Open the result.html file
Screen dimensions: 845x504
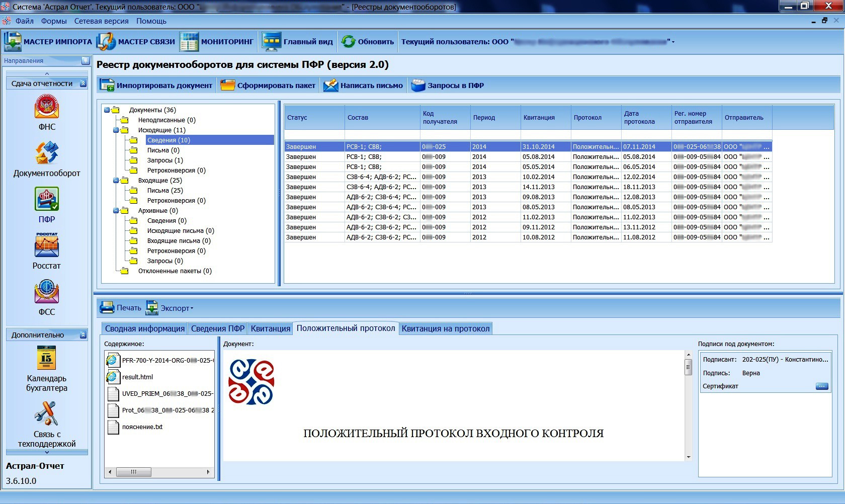tap(130, 377)
